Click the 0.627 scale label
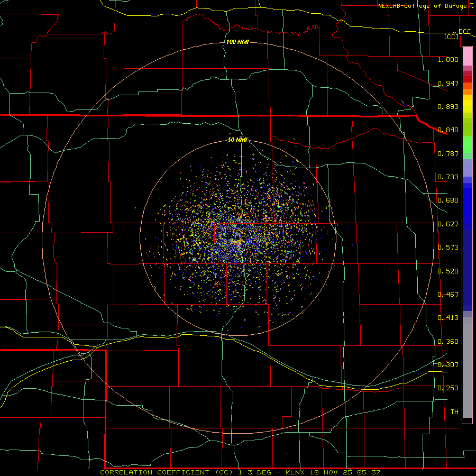 pyautogui.click(x=448, y=224)
